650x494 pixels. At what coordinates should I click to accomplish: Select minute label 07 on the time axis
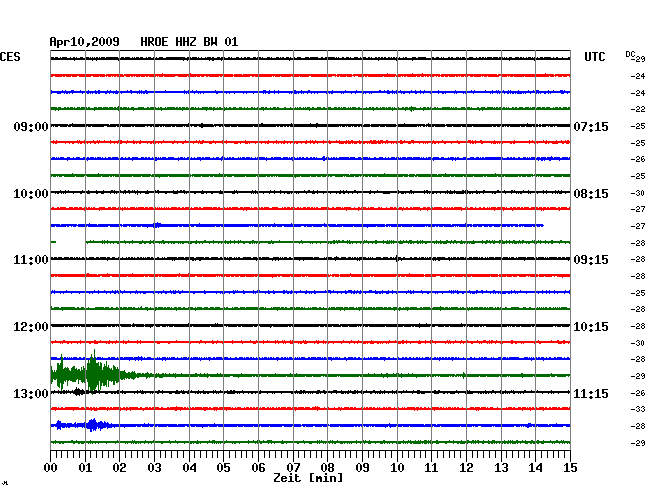click(293, 467)
